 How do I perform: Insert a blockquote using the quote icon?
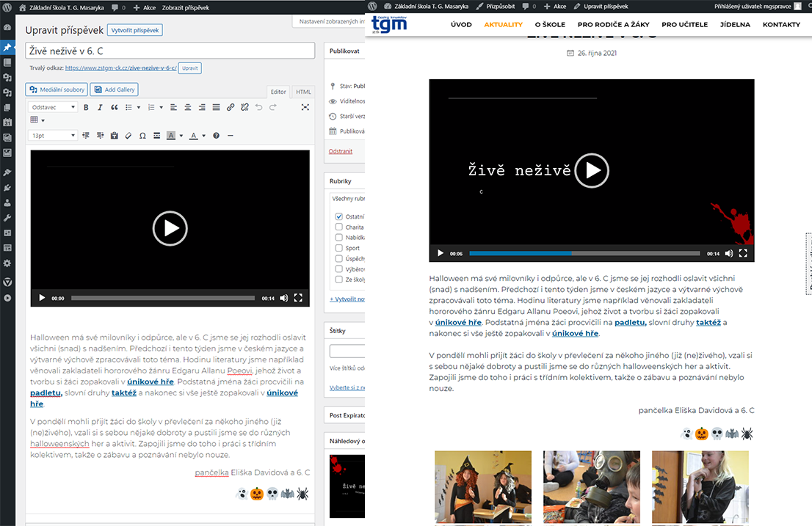(114, 107)
